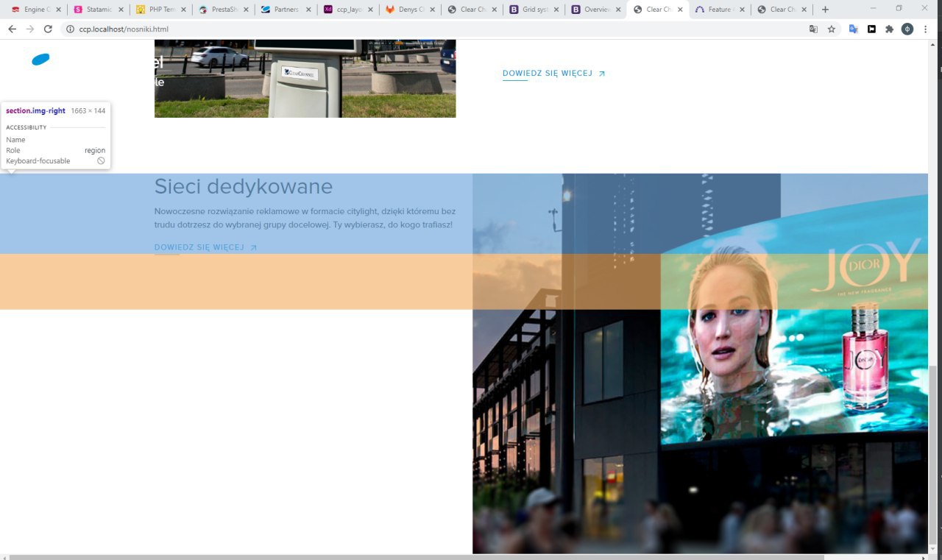
Task: Open the Chrome three-dot menu
Action: click(926, 29)
